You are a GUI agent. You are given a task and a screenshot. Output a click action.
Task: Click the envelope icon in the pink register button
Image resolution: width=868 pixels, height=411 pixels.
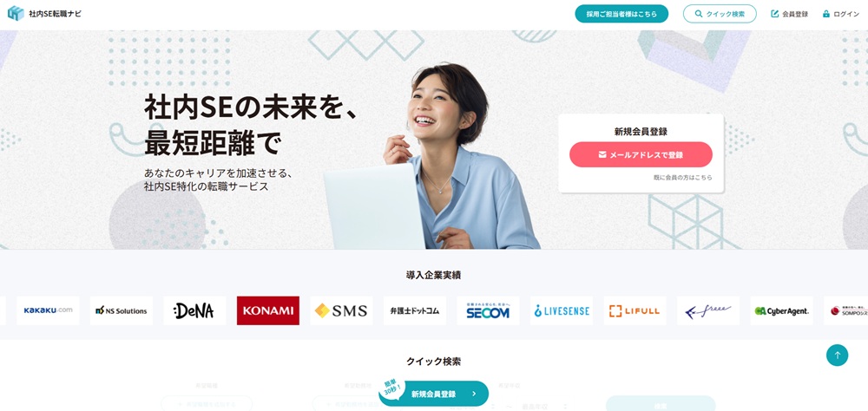pos(602,155)
